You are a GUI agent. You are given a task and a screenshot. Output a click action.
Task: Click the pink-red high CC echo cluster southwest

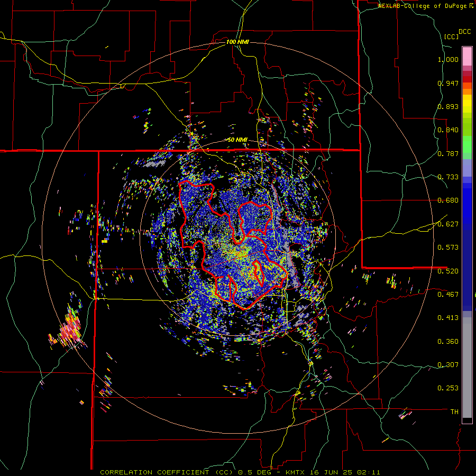tap(70, 331)
